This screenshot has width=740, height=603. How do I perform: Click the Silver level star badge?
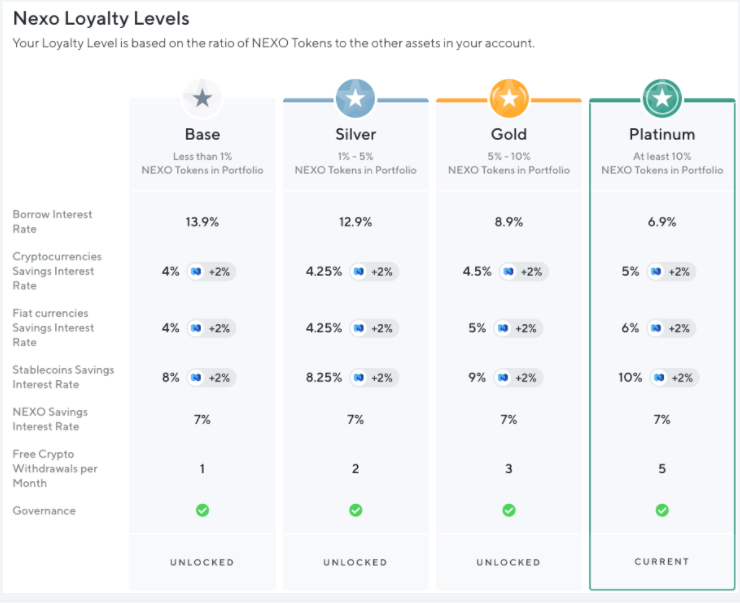coord(355,98)
